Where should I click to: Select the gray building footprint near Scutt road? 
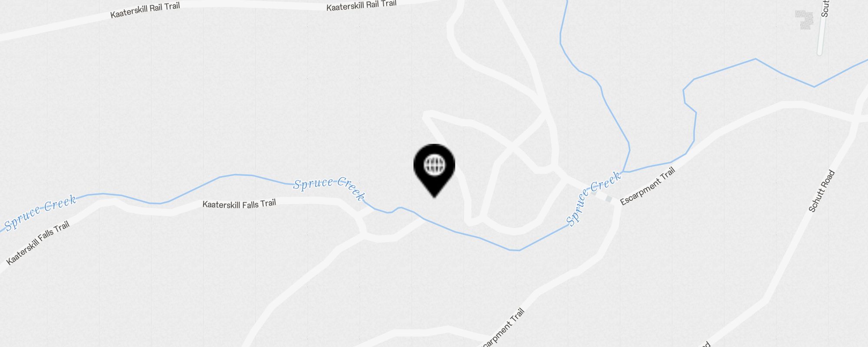click(804, 20)
